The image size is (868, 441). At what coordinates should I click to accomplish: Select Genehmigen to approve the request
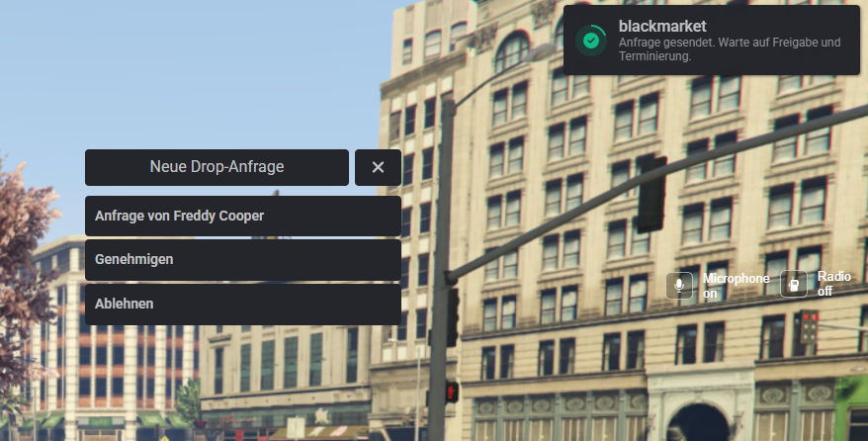[243, 259]
